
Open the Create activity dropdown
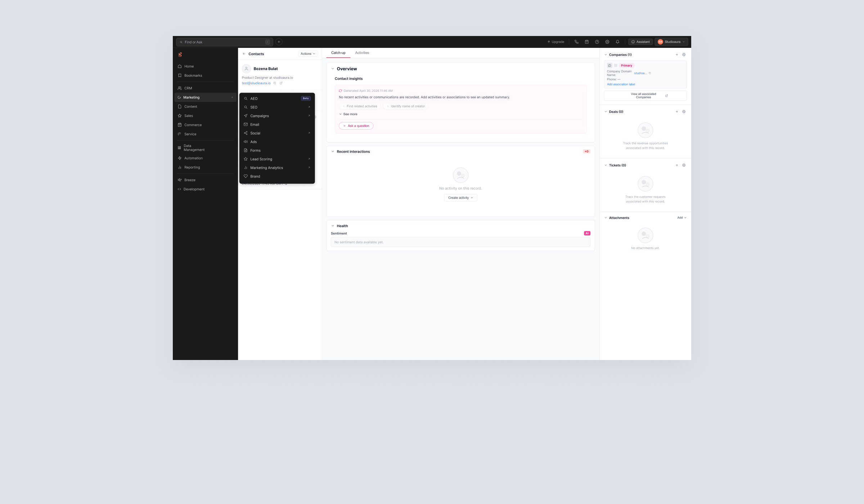click(x=460, y=198)
